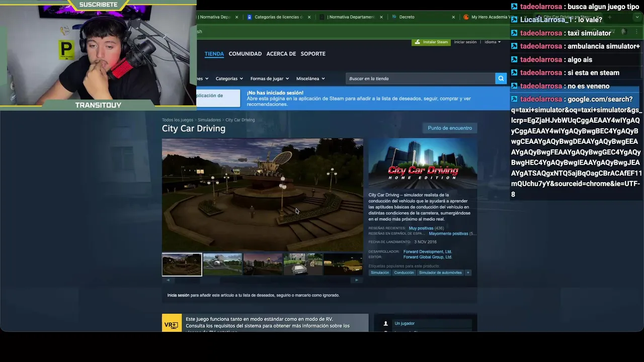Click the Muy positivas reviews link
This screenshot has width=644, height=362.
tap(421, 228)
